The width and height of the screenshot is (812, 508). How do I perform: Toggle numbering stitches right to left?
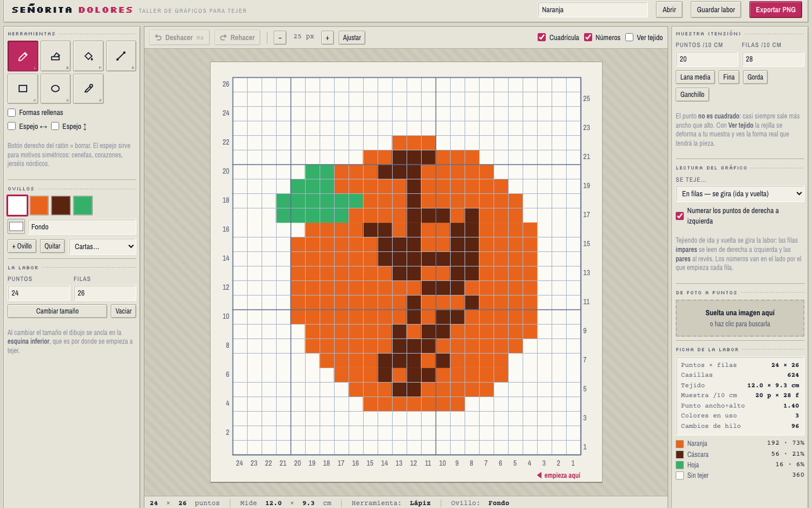680,216
